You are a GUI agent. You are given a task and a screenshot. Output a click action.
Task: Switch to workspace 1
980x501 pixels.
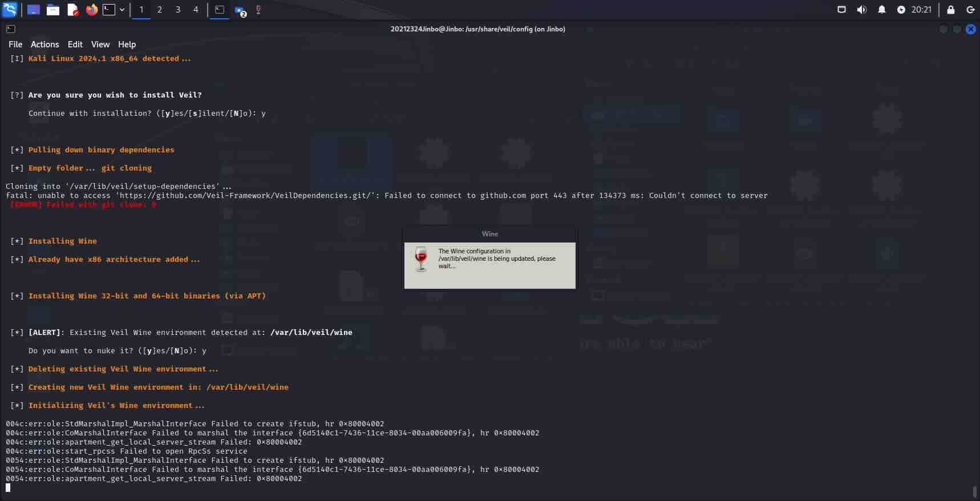[141, 10]
